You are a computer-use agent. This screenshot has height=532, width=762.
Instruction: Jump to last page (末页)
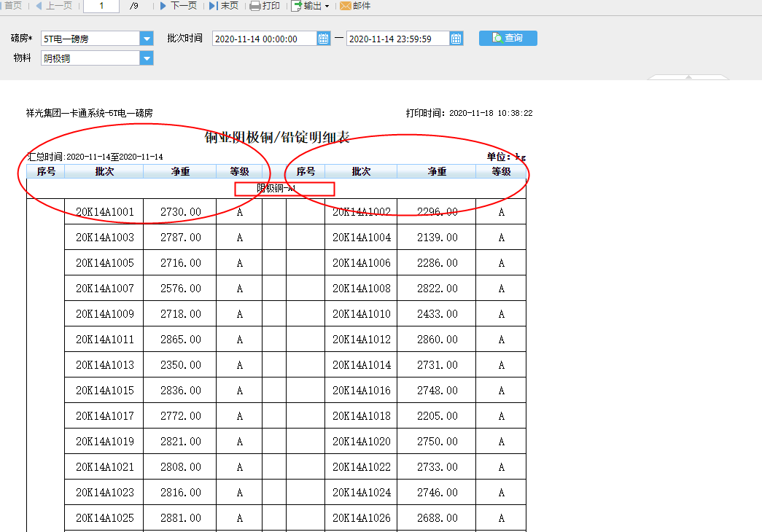224,6
